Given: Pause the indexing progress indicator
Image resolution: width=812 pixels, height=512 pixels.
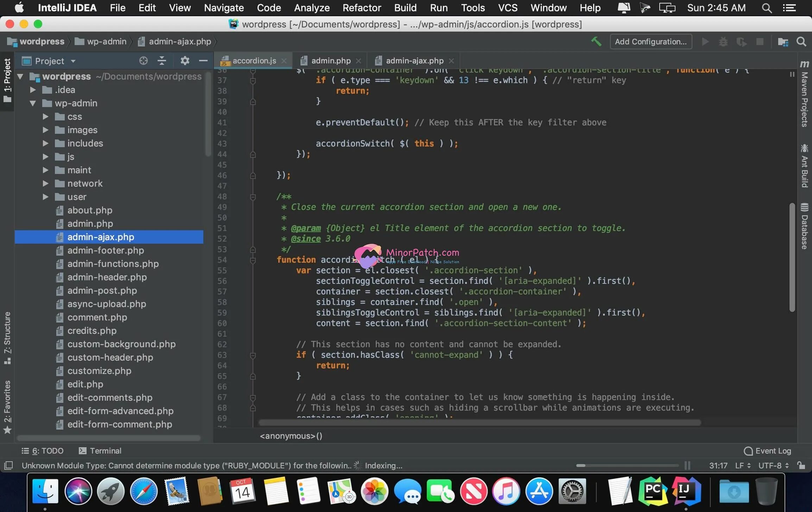Looking at the screenshot, I should (x=687, y=466).
